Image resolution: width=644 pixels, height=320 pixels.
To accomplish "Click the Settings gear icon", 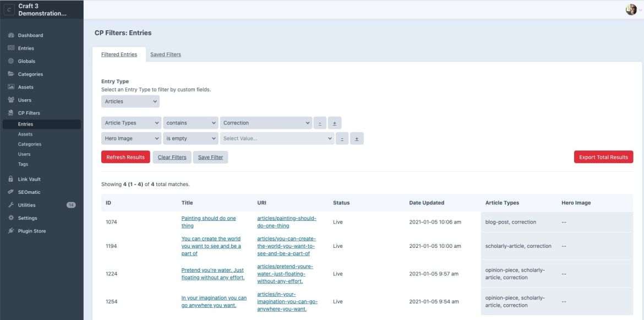I will [11, 218].
